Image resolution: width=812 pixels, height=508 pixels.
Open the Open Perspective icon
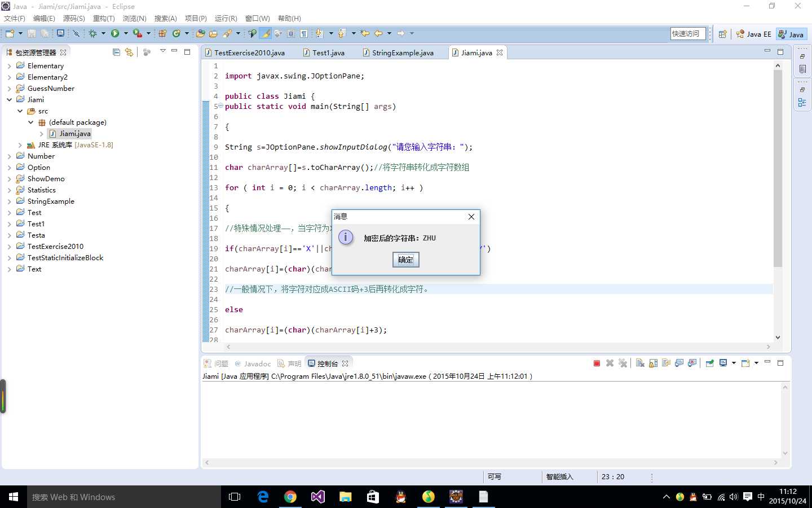tap(722, 34)
